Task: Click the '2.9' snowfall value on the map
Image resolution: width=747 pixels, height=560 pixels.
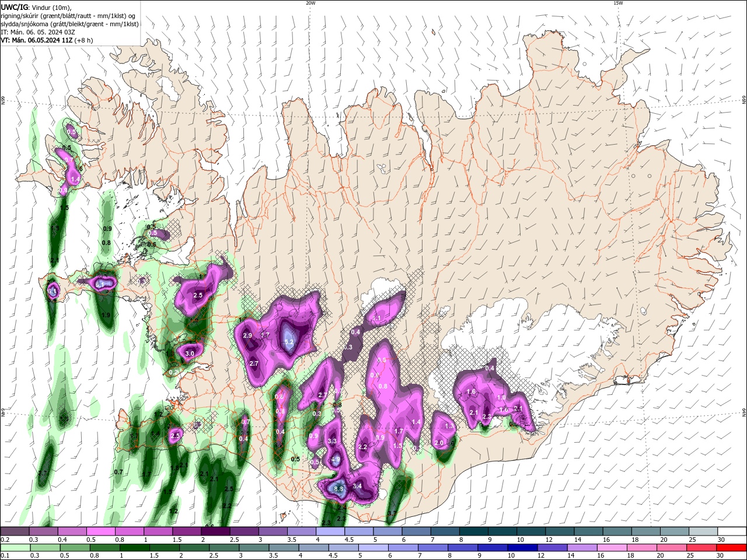Action: [247, 335]
